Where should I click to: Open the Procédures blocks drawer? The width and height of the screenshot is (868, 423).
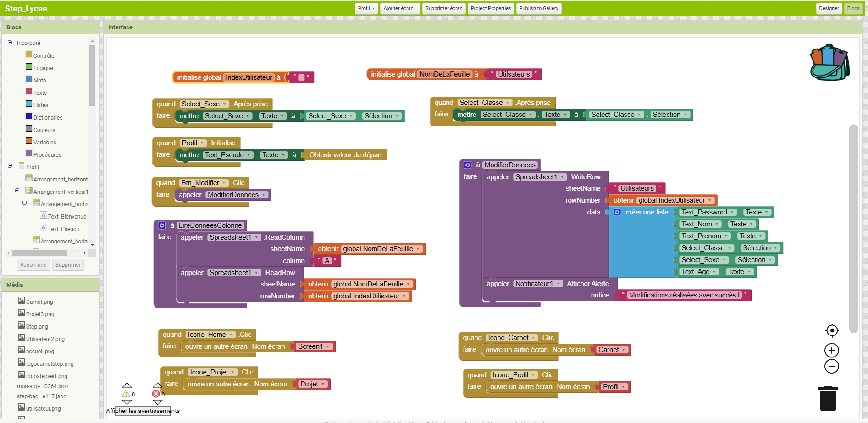(48, 154)
